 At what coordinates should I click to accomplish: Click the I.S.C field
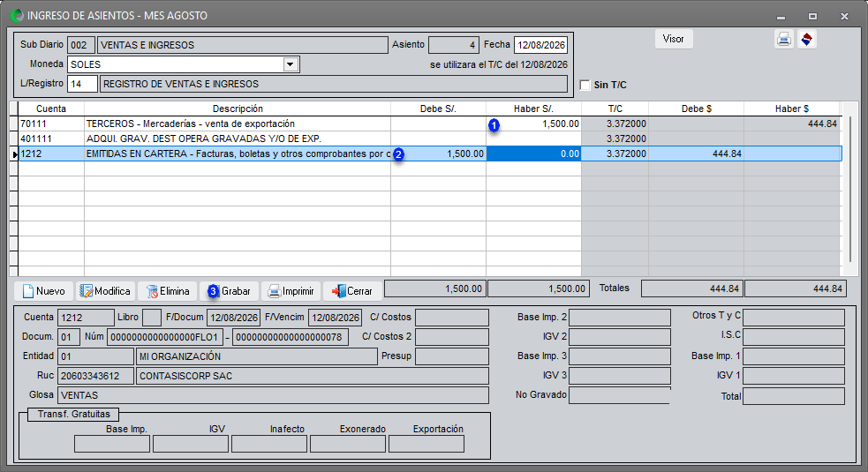[794, 337]
